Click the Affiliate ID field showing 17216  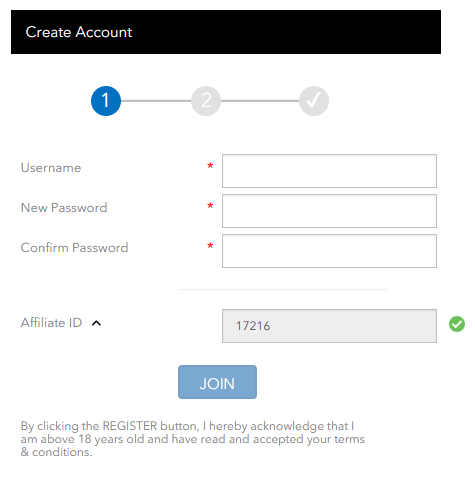[x=329, y=326]
